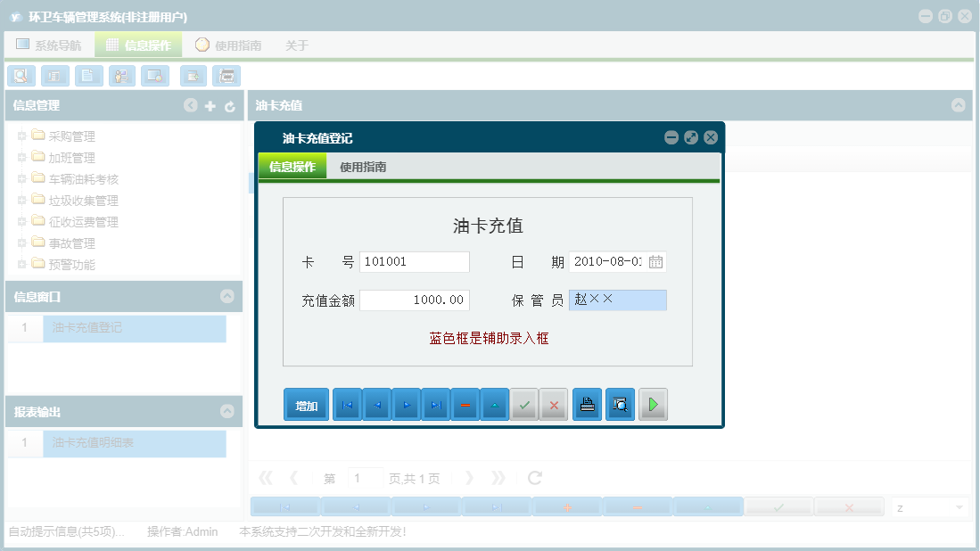Click the red X to cancel the record edit

click(553, 404)
